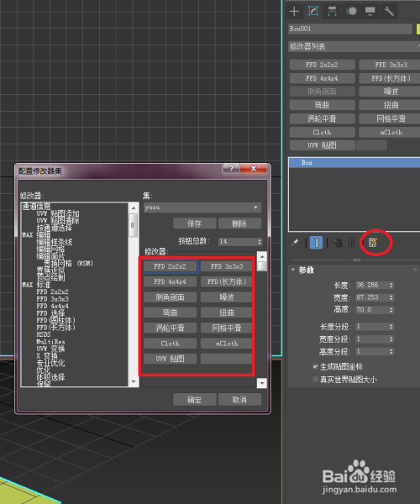Viewport: 420px width, 504px height.
Task: Click FFD 2x2x2 button in dialog set
Action: [170, 266]
